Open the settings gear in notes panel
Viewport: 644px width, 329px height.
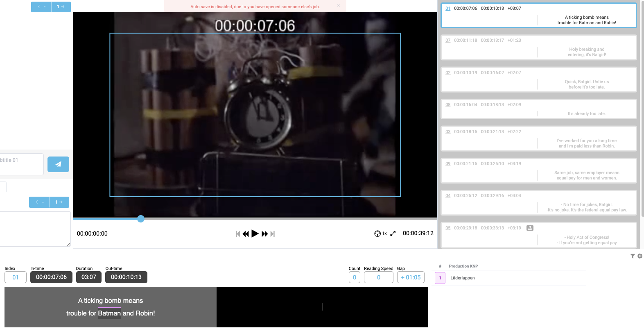pos(640,256)
